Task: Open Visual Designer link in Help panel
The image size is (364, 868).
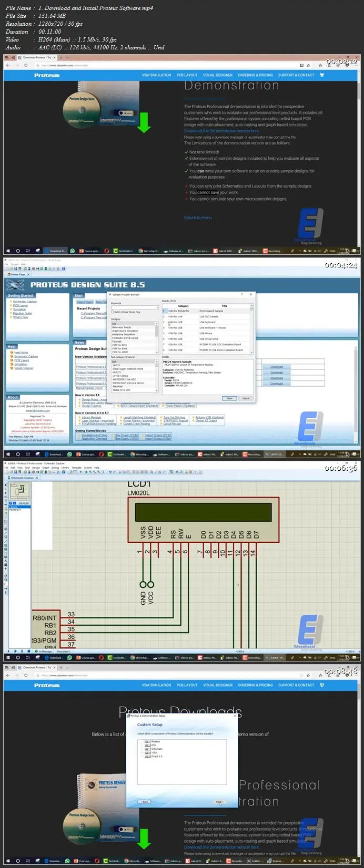Action: point(24,368)
